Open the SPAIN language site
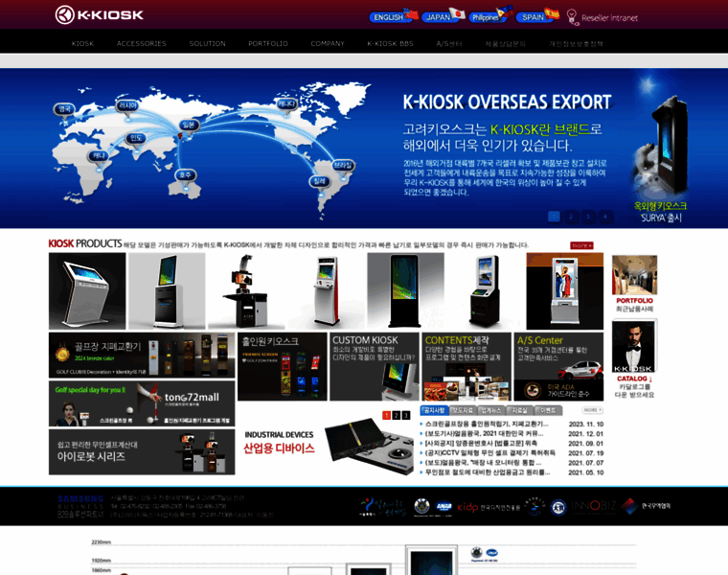Viewport: 728px width, 575px height. [x=537, y=16]
